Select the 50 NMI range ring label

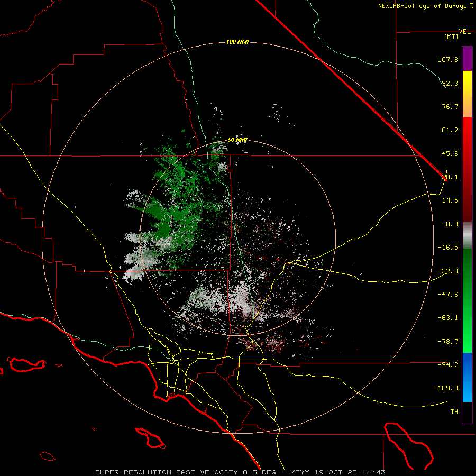[x=237, y=140]
